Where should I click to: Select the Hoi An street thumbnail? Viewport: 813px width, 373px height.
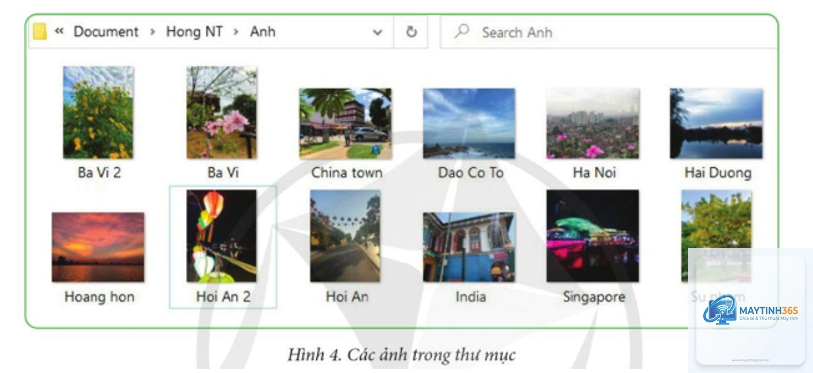click(x=345, y=236)
